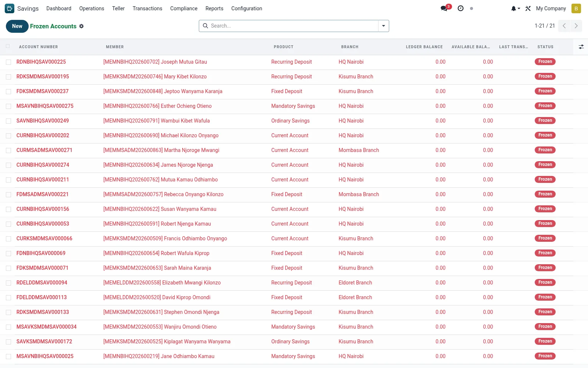
Task: Tick the checkbox for CURNBIHQSAV000202
Action: (x=8, y=136)
